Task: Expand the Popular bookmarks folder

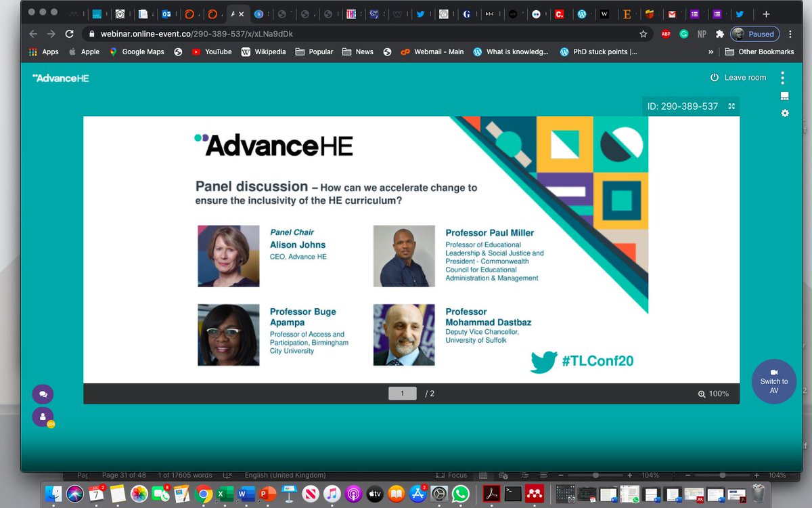Action: (315, 51)
